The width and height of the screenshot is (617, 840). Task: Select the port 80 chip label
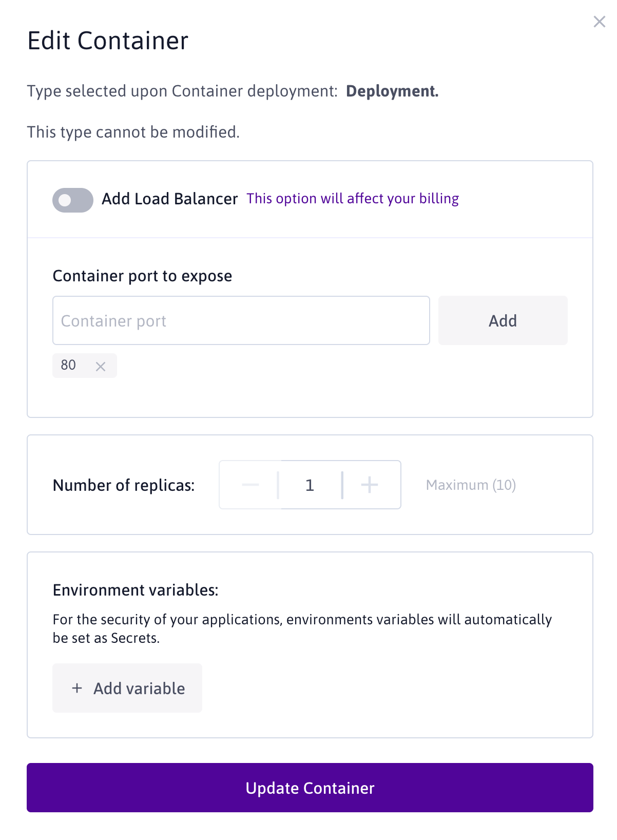click(68, 365)
